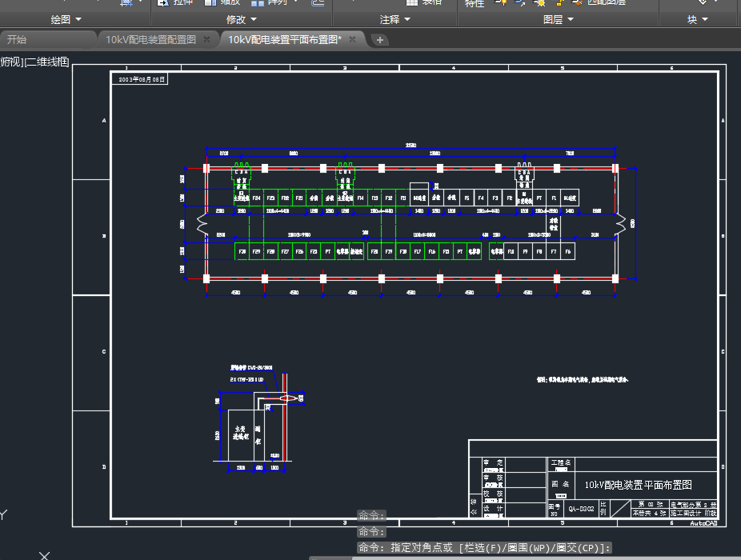Click the date text 2003年08月08日

point(142,79)
